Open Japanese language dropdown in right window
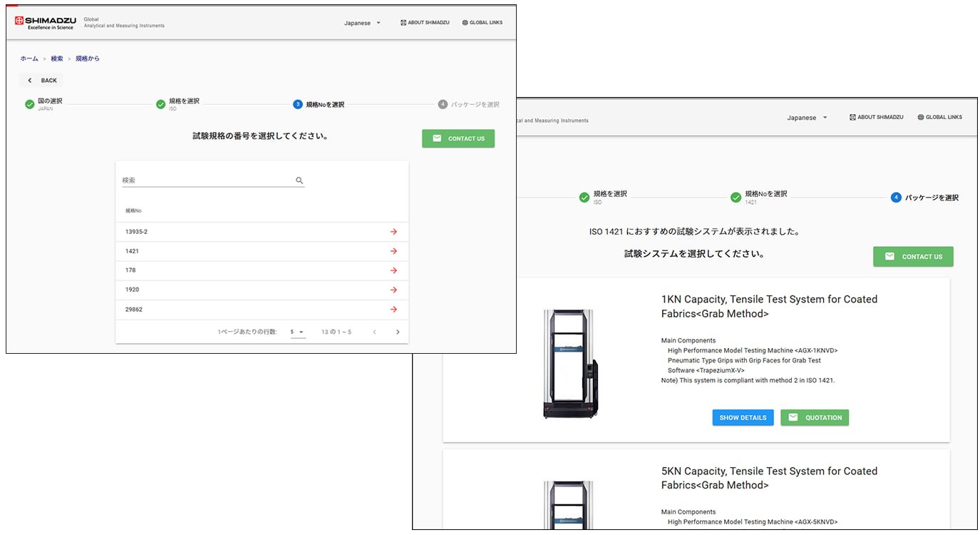The height and width of the screenshot is (535, 980). 808,118
